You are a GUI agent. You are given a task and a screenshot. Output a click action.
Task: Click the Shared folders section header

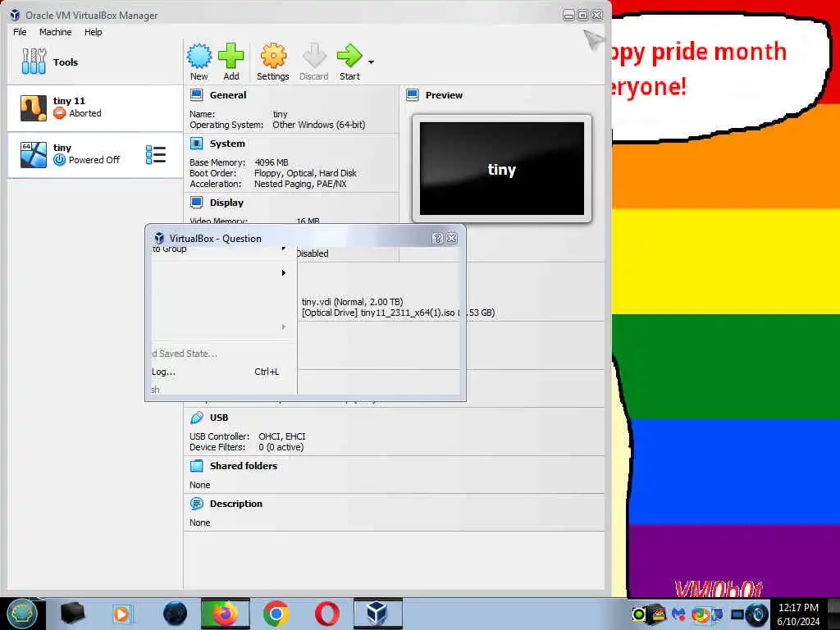pos(243,466)
